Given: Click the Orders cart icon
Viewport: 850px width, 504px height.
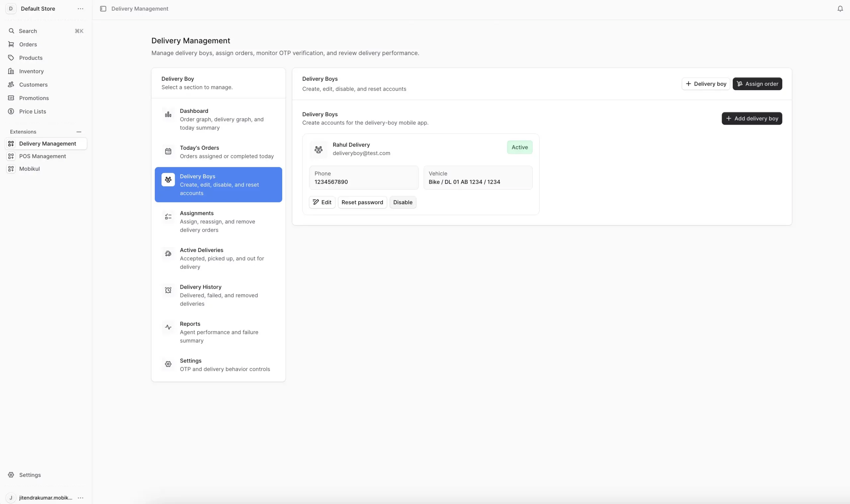Looking at the screenshot, I should 11,44.
